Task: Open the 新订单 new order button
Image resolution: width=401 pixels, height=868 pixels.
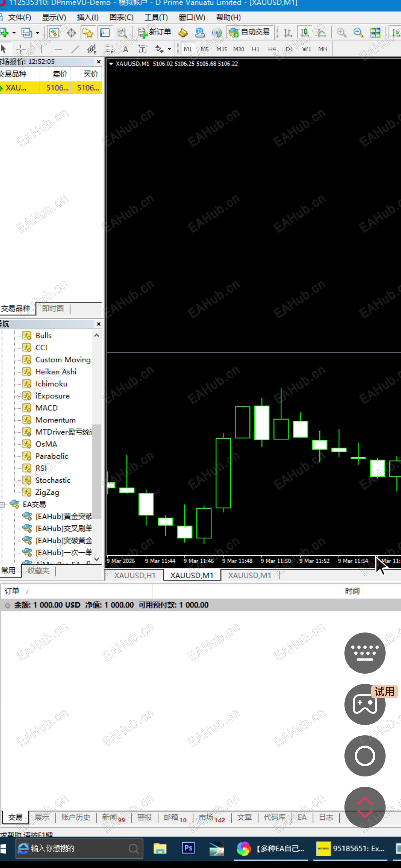Action: [x=154, y=32]
